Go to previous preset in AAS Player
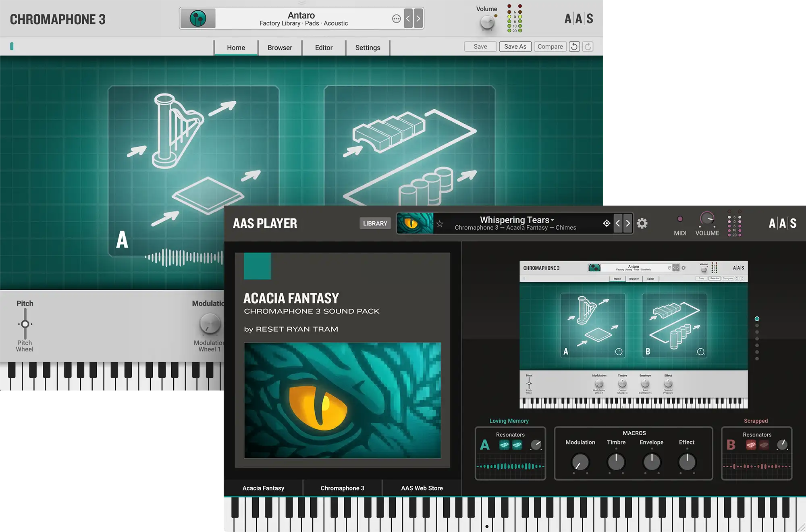This screenshot has height=532, width=806. pos(618,223)
